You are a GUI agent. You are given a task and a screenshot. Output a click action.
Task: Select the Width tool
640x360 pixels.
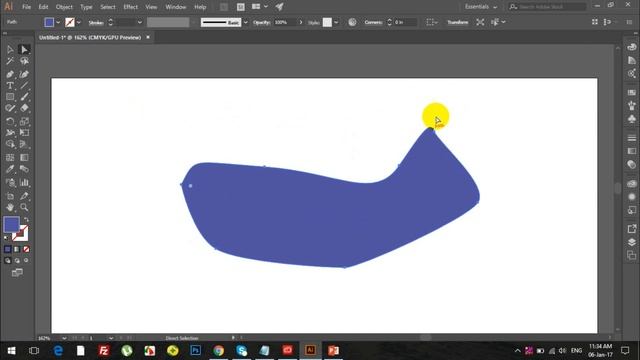click(x=10, y=133)
